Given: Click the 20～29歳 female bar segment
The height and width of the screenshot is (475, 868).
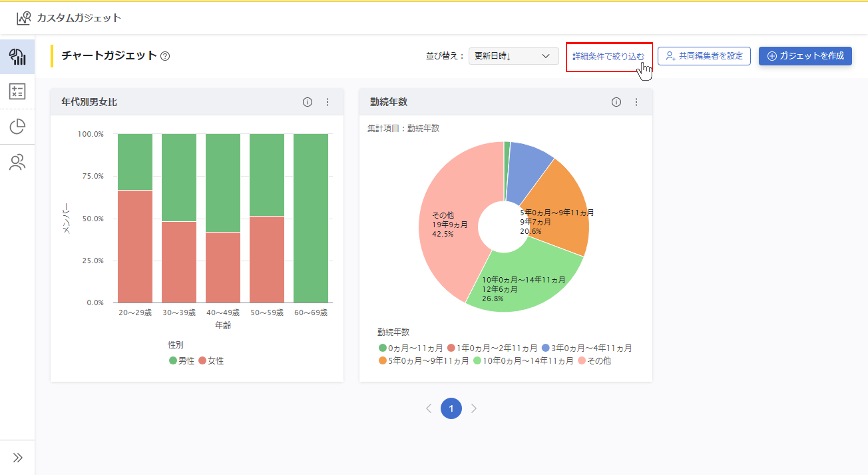Looking at the screenshot, I should click(135, 246).
